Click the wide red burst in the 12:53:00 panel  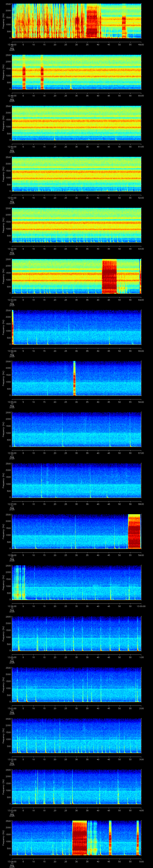pyautogui.click(x=109, y=276)
